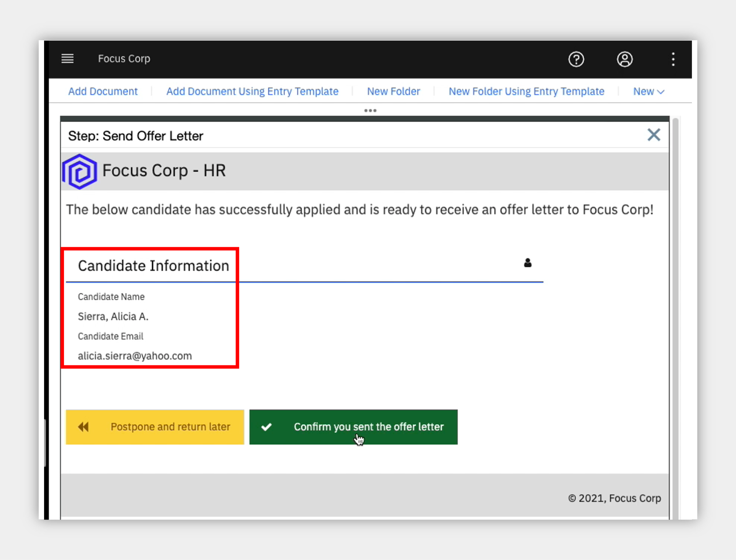Confirm you sent the offer letter
This screenshot has height=560, width=736.
point(353,427)
